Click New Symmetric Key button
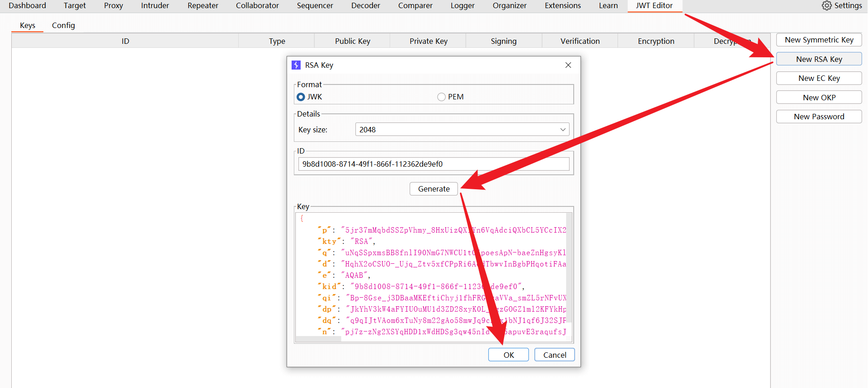The height and width of the screenshot is (388, 868). coord(819,40)
